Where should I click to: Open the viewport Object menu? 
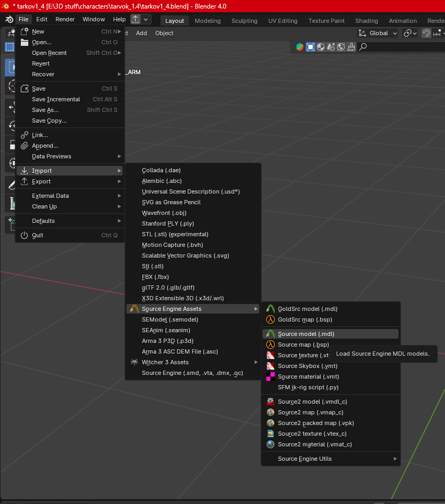(x=164, y=33)
